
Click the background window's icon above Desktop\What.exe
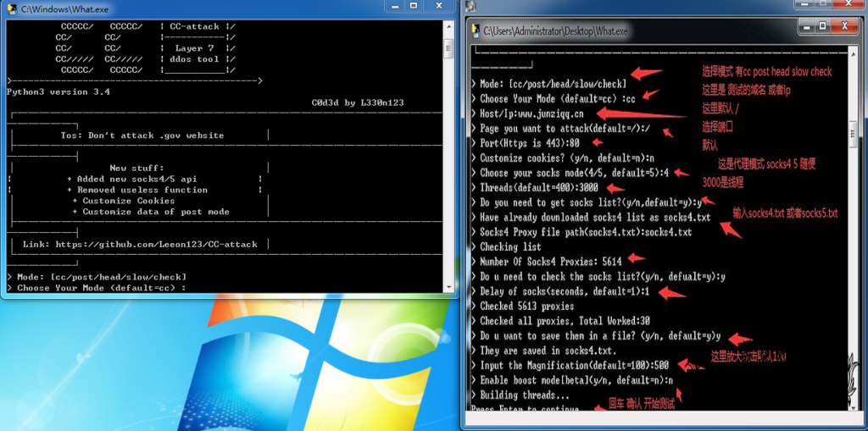pos(470,7)
